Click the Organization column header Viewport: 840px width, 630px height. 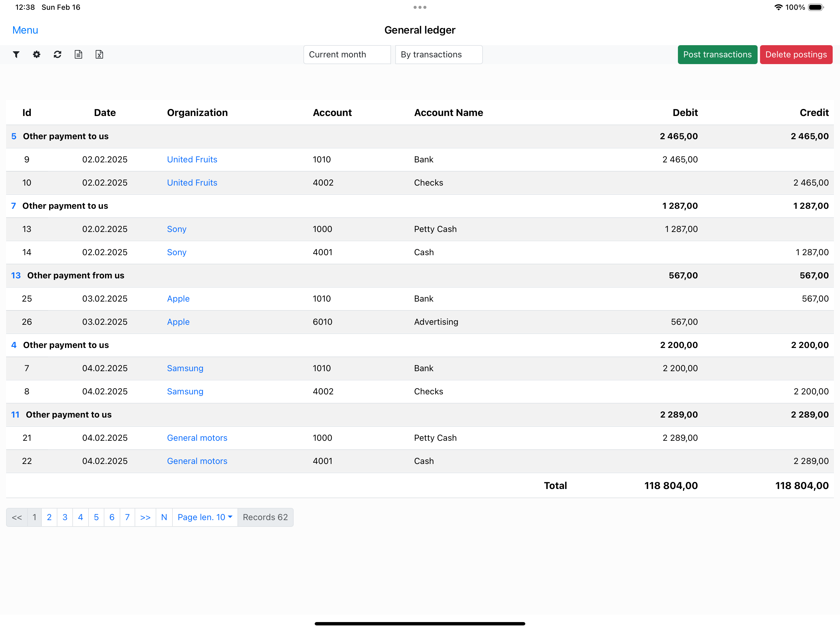[x=197, y=113]
